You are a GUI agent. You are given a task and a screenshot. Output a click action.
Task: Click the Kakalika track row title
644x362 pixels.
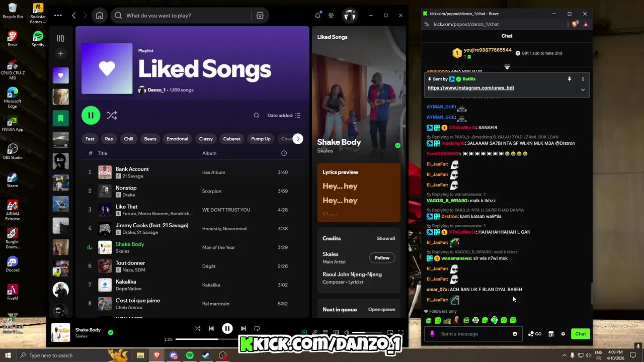pyautogui.click(x=126, y=282)
